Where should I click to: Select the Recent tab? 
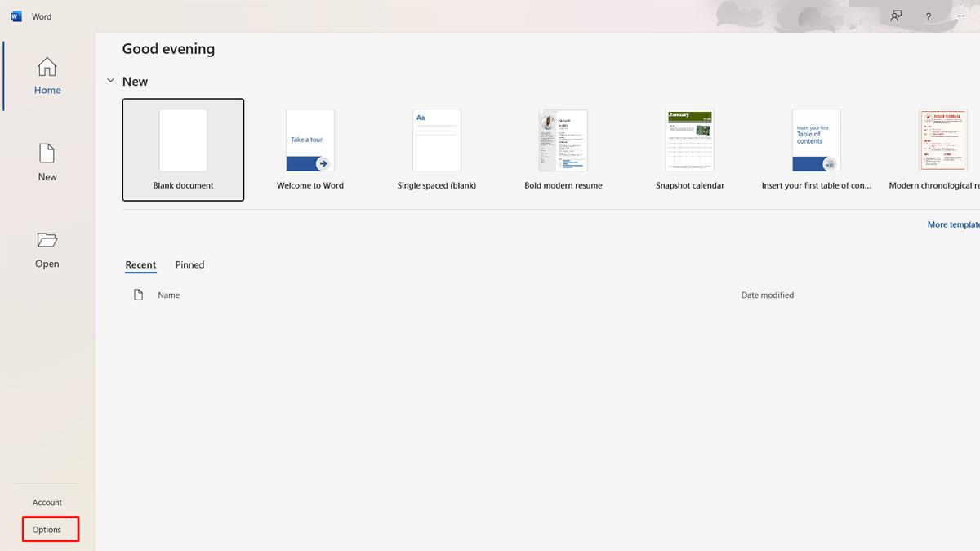click(x=140, y=264)
